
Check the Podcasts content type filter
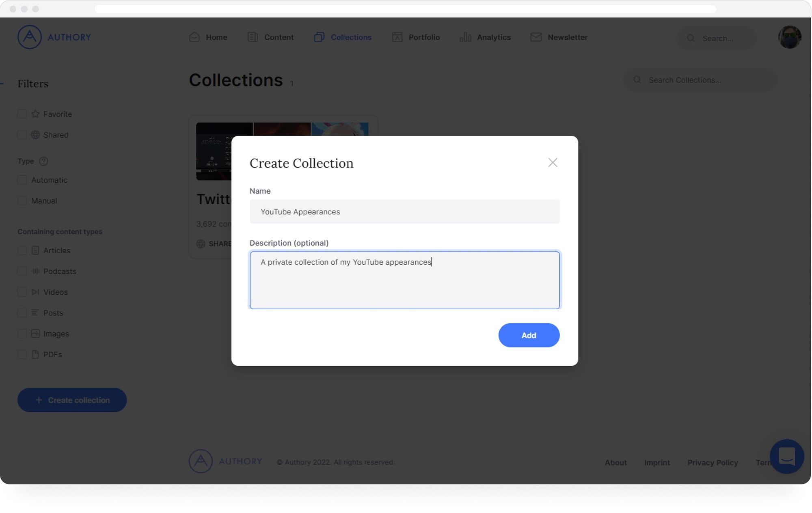(x=22, y=271)
